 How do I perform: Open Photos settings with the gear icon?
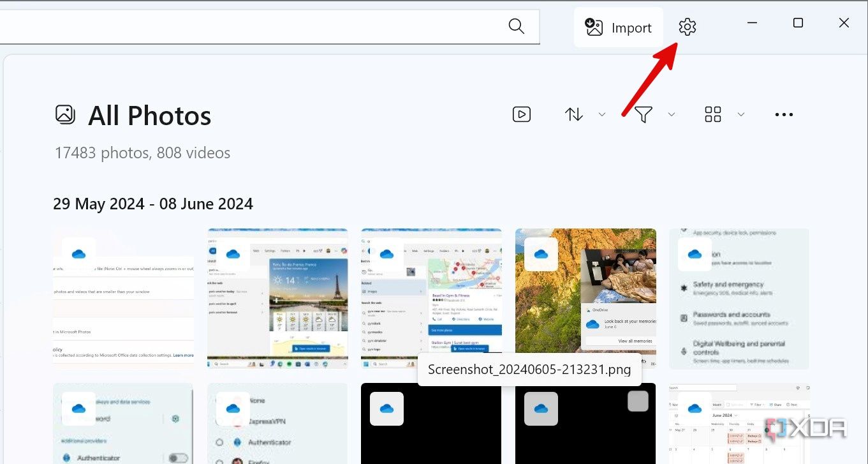[x=687, y=27]
